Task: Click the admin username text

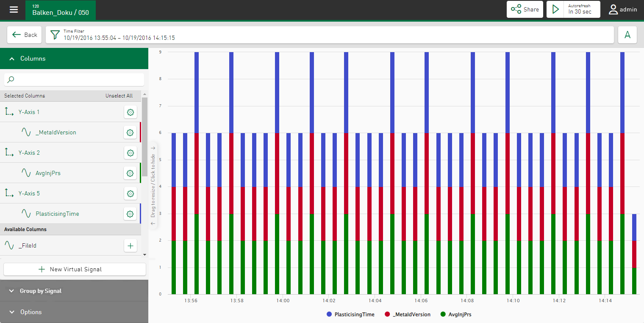Action: click(628, 9)
